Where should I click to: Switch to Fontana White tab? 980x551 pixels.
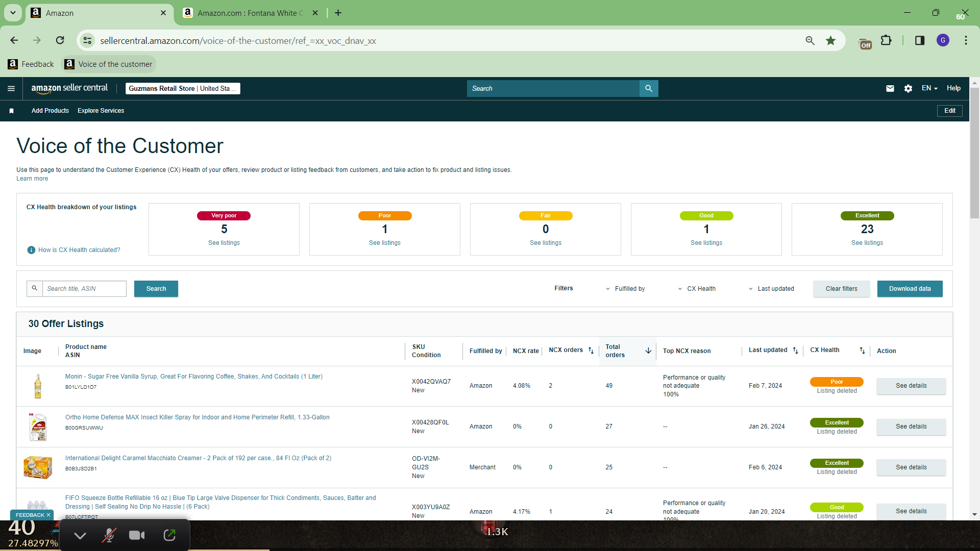(x=250, y=13)
